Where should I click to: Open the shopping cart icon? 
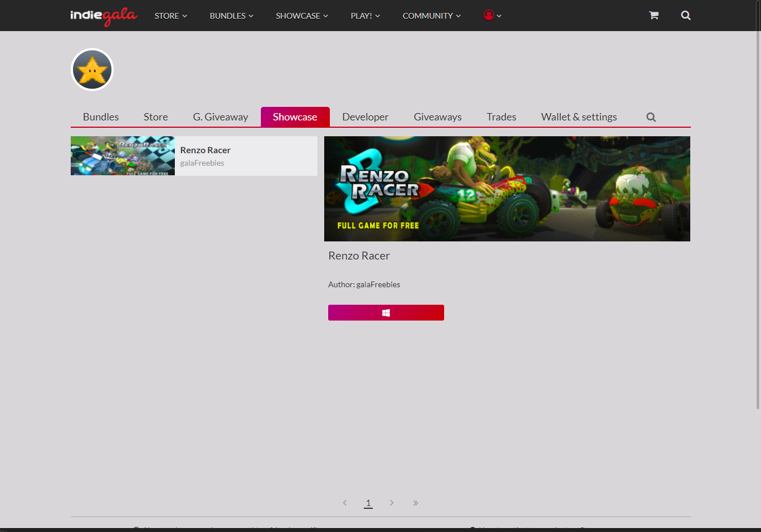(x=653, y=15)
